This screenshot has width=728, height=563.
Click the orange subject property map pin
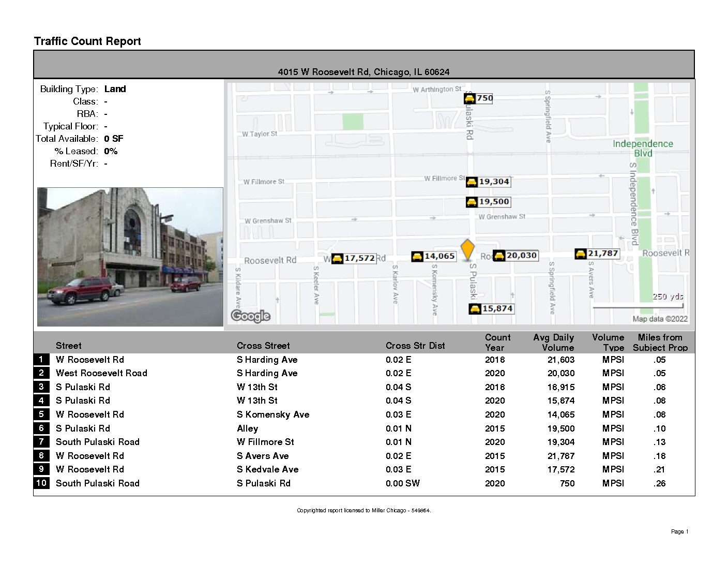467,250
